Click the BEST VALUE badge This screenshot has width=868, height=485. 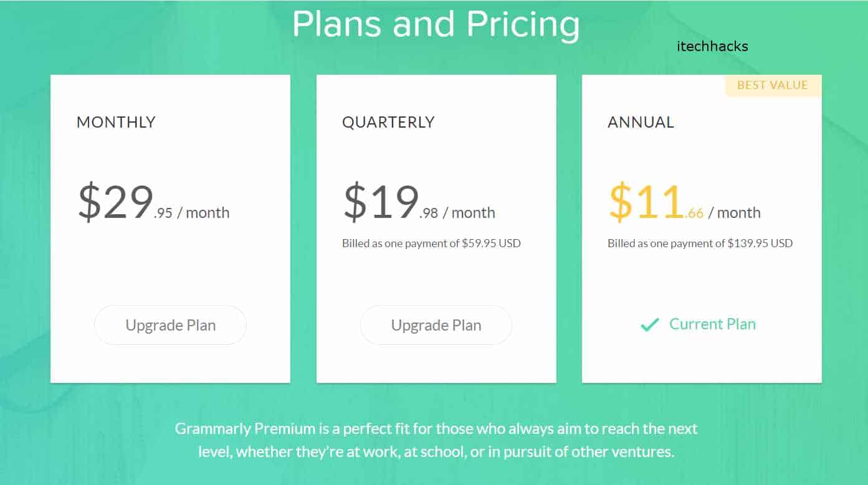[773, 85]
